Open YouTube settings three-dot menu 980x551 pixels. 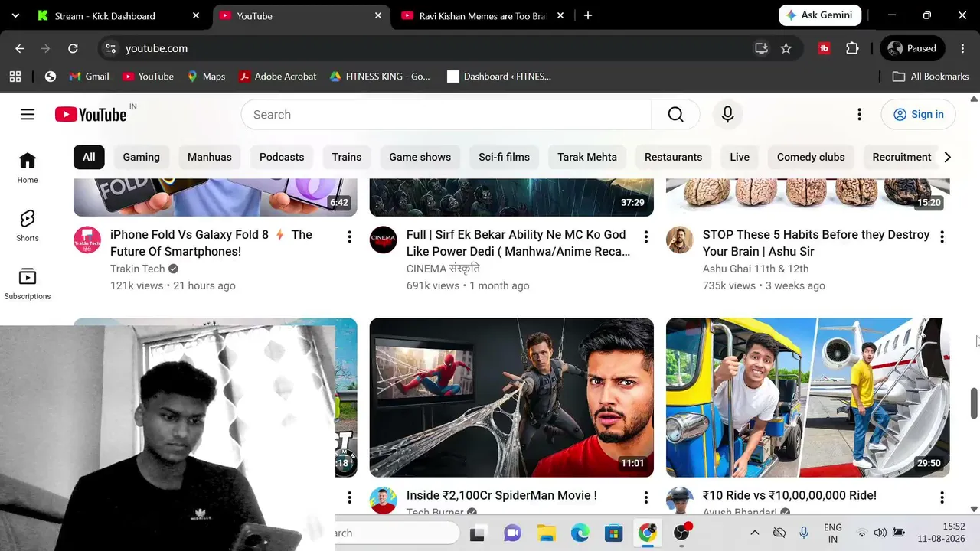click(859, 114)
